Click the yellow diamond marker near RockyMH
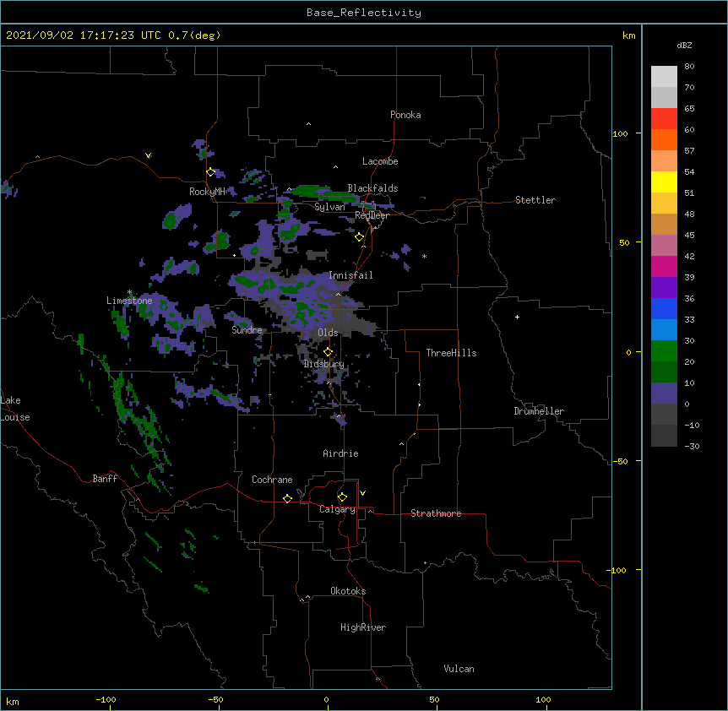This screenshot has height=711, width=728. pos(211,172)
